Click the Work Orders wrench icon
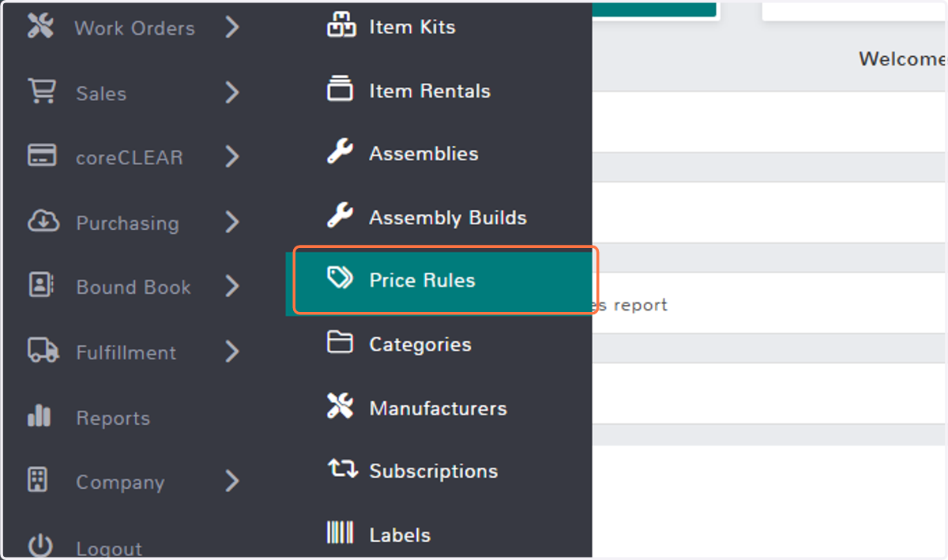The height and width of the screenshot is (560, 948). [x=39, y=27]
